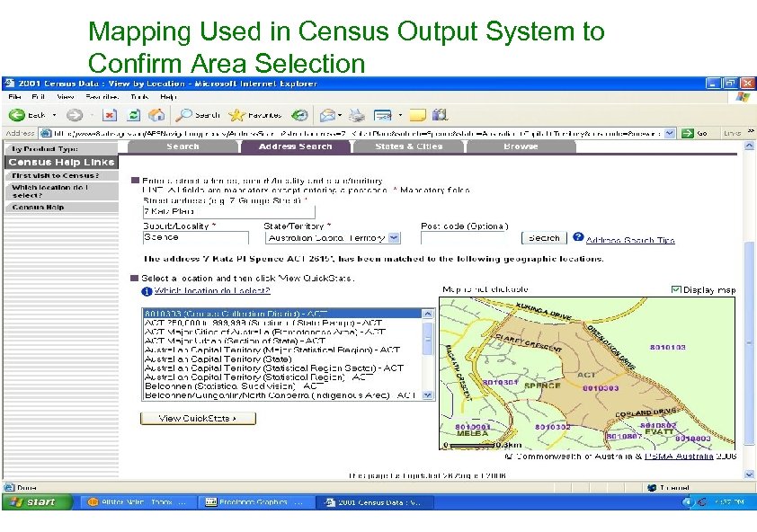Switch to the Search tab

(x=183, y=146)
